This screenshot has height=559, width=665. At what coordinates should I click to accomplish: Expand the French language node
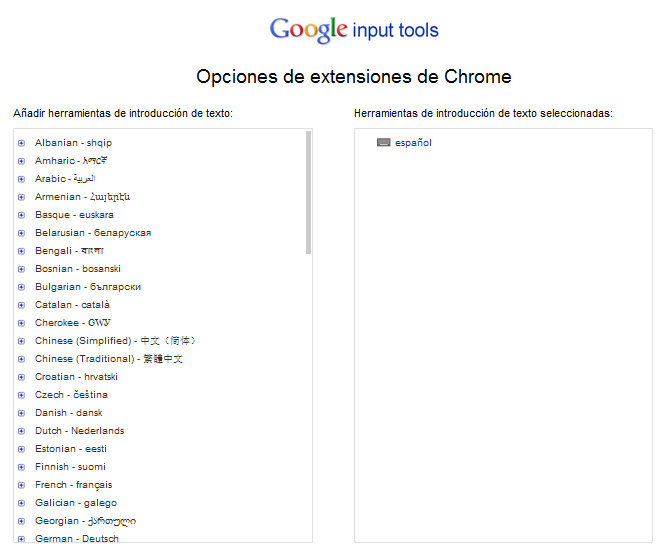(x=21, y=485)
